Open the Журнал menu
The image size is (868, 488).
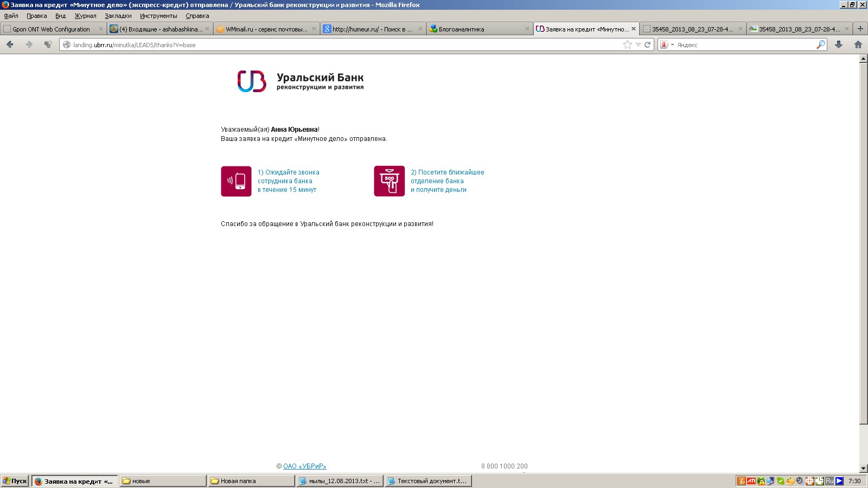click(x=85, y=16)
